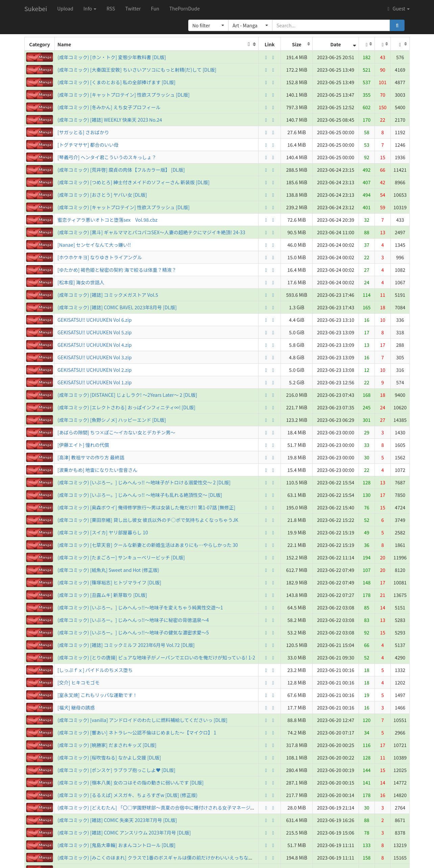The width and height of the screenshot is (434, 868).
Task: Click the size value 4.4 GiB
Action: 296,320
